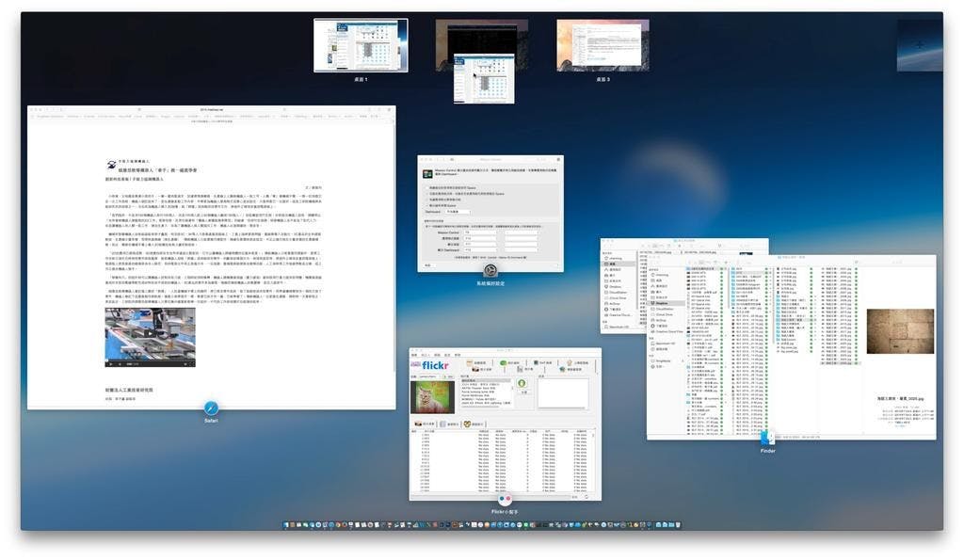Play the embedded video in Safari article

click(150, 334)
